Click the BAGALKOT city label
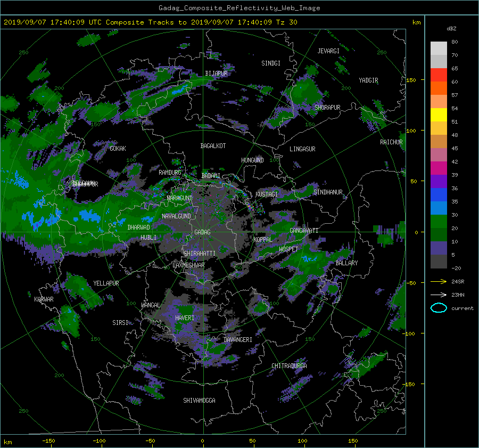Screen dimensions: 479x448 pyautogui.click(x=213, y=146)
